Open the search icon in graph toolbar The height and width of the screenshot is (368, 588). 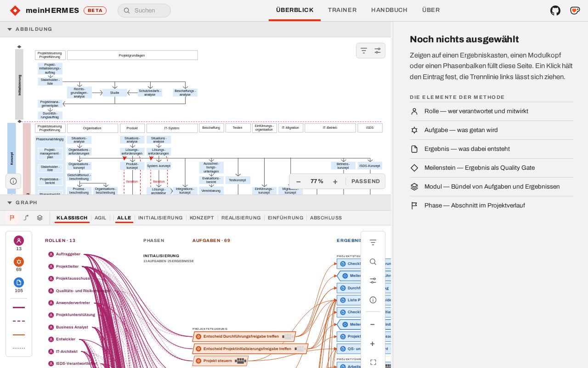[373, 262]
